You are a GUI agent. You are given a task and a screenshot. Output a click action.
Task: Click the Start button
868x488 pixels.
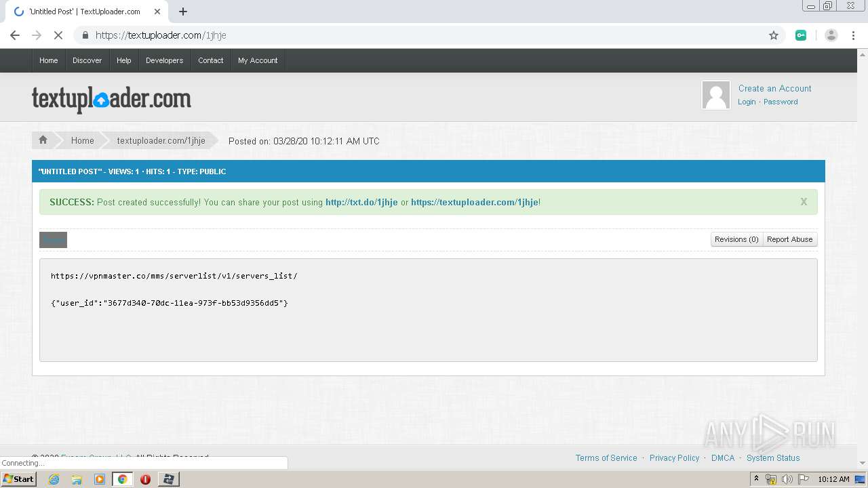click(x=18, y=479)
